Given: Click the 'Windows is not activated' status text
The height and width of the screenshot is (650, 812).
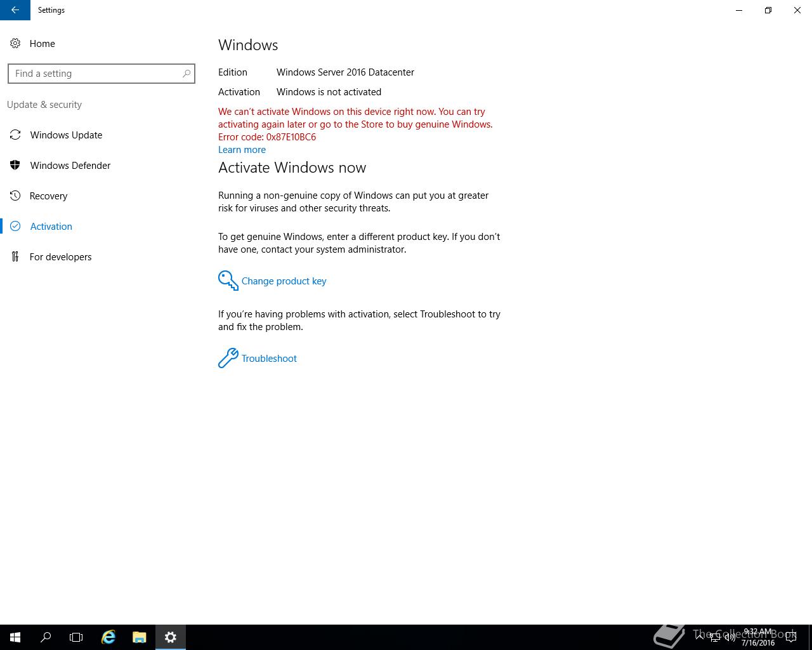Looking at the screenshot, I should pyautogui.click(x=329, y=92).
